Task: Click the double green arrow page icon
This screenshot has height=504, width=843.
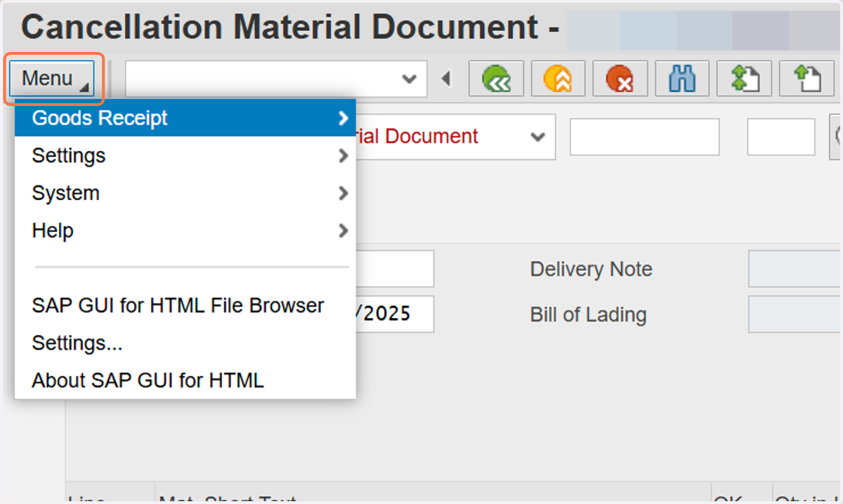Action: click(744, 79)
